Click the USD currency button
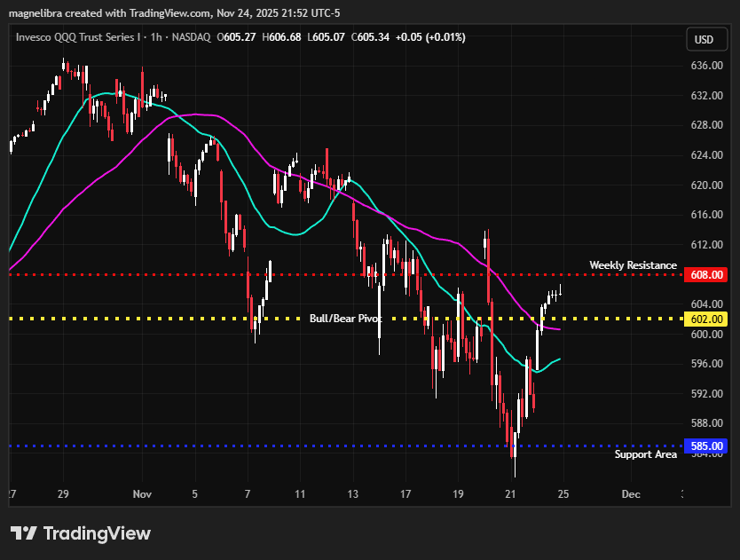Viewport: 740px width, 560px height. coord(706,40)
